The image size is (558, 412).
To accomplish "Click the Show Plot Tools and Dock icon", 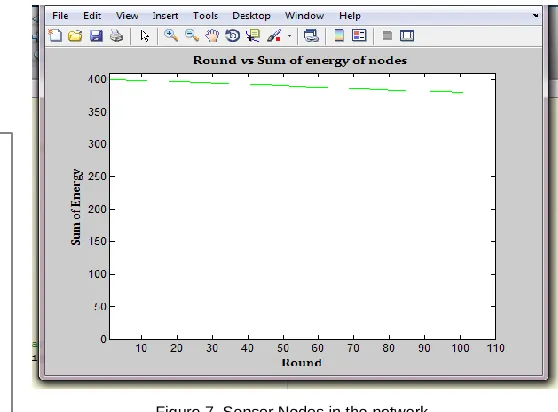I will (407, 36).
